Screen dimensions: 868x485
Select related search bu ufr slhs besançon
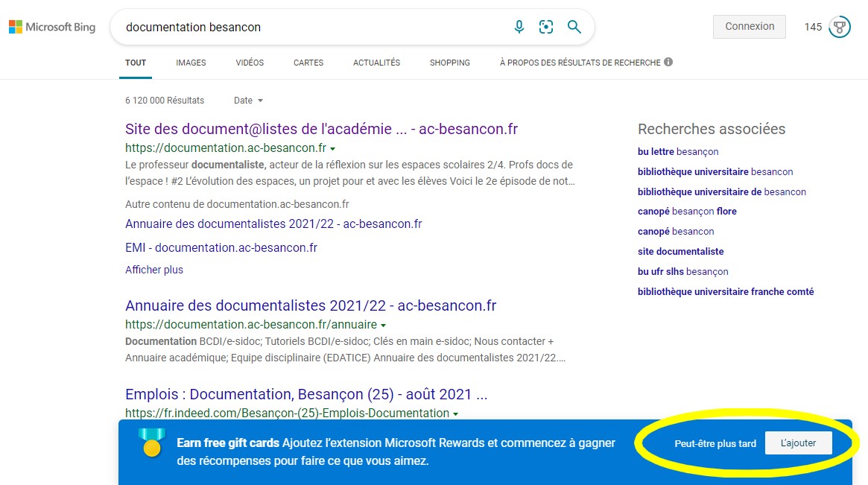click(x=682, y=271)
